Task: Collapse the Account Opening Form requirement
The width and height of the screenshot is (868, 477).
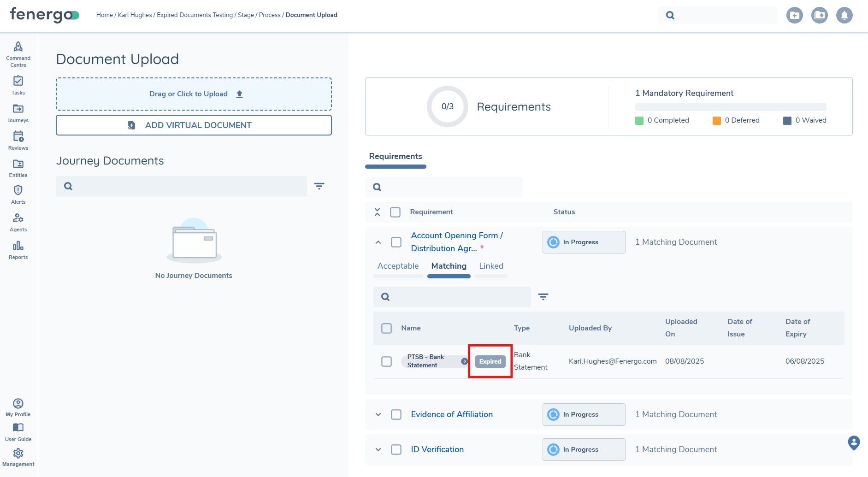Action: [378, 242]
